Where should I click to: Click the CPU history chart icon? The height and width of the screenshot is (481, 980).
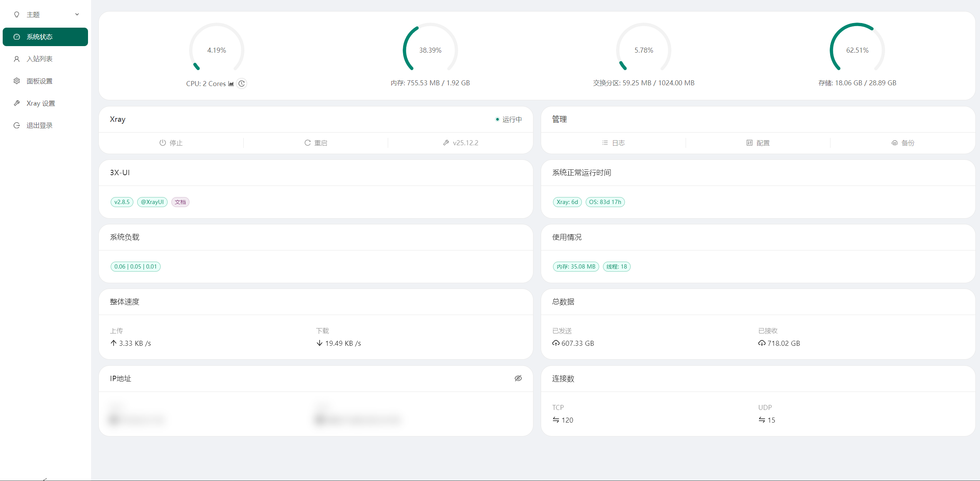(231, 84)
